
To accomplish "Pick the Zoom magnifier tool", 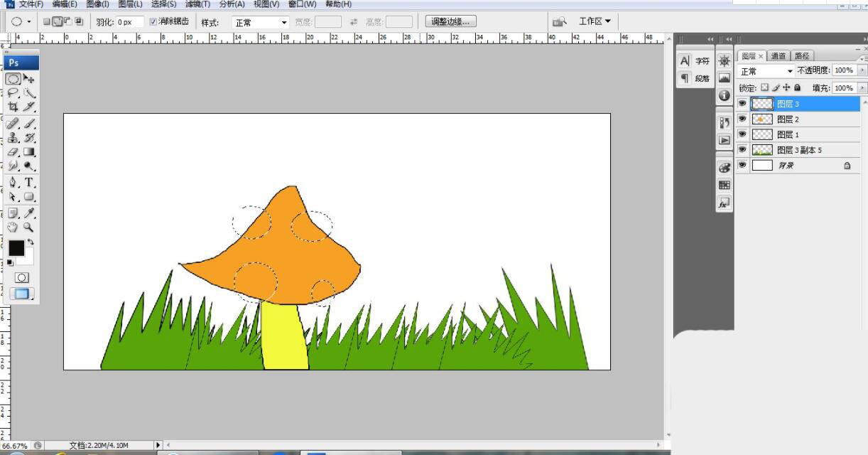I will pyautogui.click(x=29, y=227).
